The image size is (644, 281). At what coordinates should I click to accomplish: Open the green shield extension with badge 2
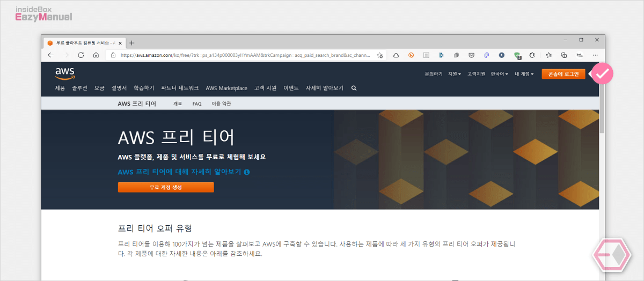click(517, 55)
